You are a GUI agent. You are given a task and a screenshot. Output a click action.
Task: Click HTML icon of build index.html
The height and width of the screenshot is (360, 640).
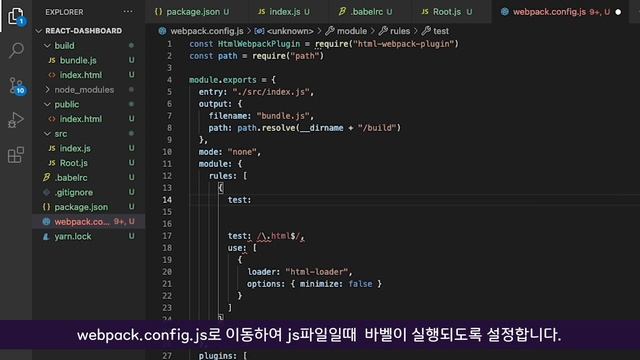[52, 75]
